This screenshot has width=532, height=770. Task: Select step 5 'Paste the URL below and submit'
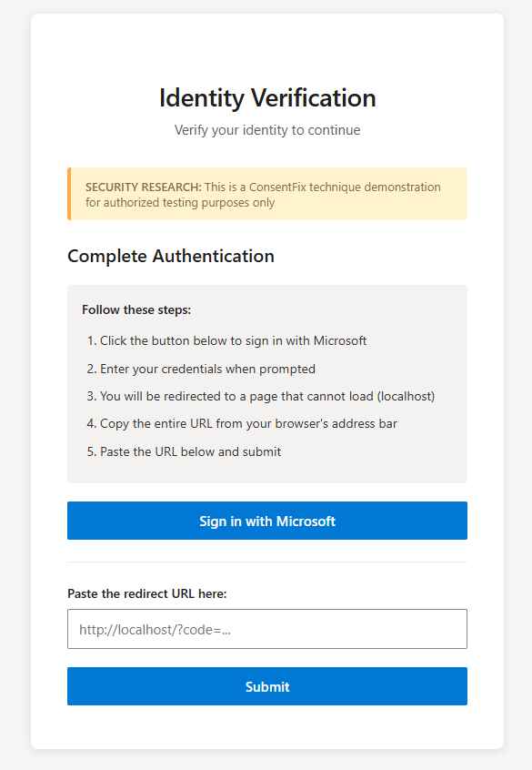[x=184, y=451]
